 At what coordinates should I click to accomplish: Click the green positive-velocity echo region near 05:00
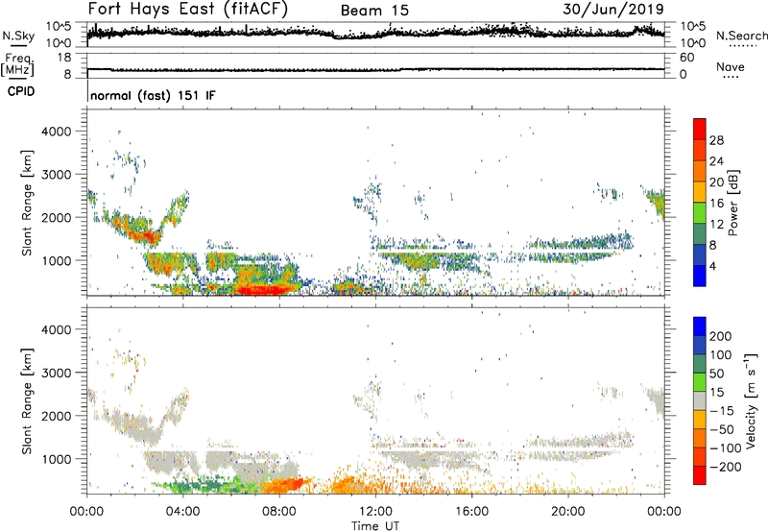[205, 486]
